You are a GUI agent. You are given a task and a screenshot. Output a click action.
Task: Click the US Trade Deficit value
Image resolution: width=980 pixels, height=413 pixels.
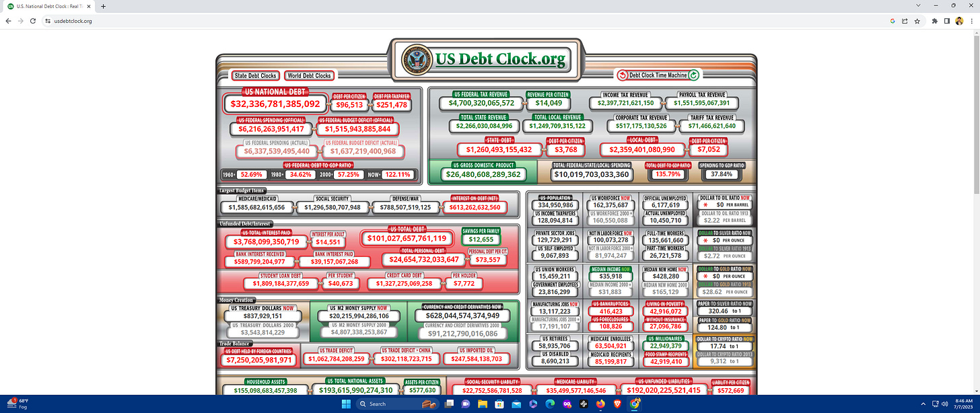pyautogui.click(x=337, y=360)
